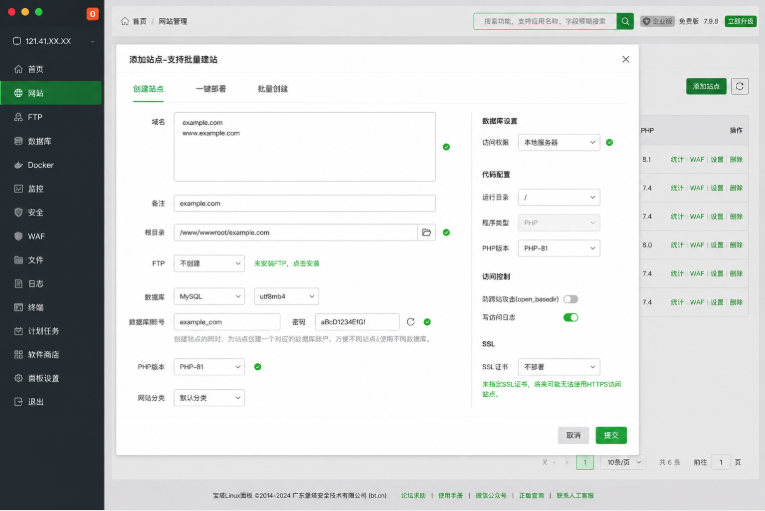Open the 10条/页 page size dropdown

coord(624,462)
